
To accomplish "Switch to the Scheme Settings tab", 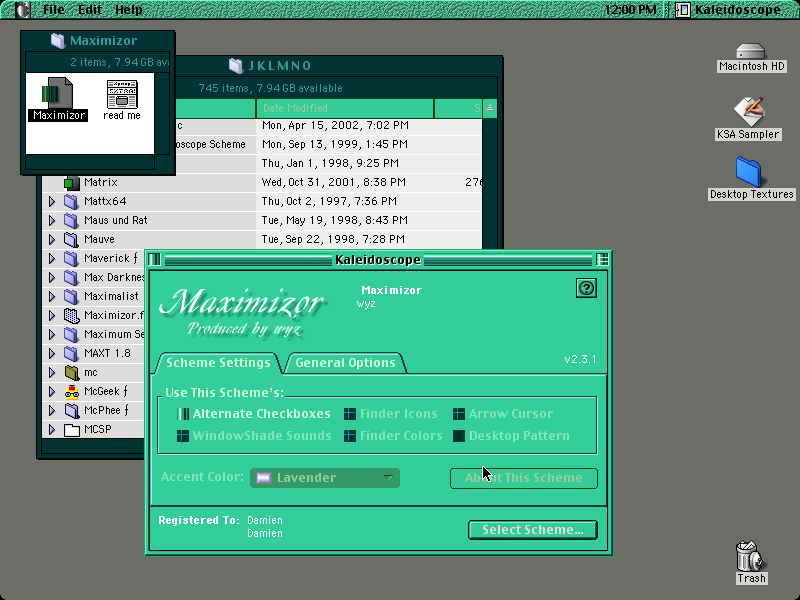I will (x=218, y=363).
